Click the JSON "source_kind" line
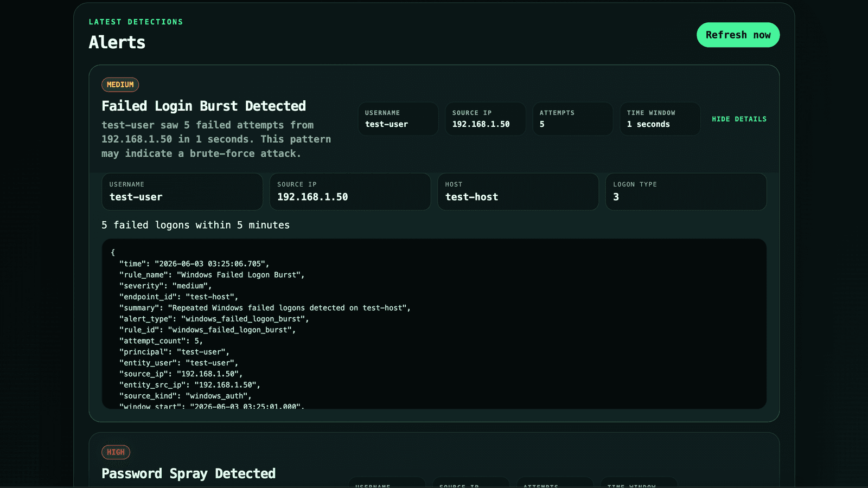Viewport: 868px width, 488px height. pyautogui.click(x=186, y=396)
